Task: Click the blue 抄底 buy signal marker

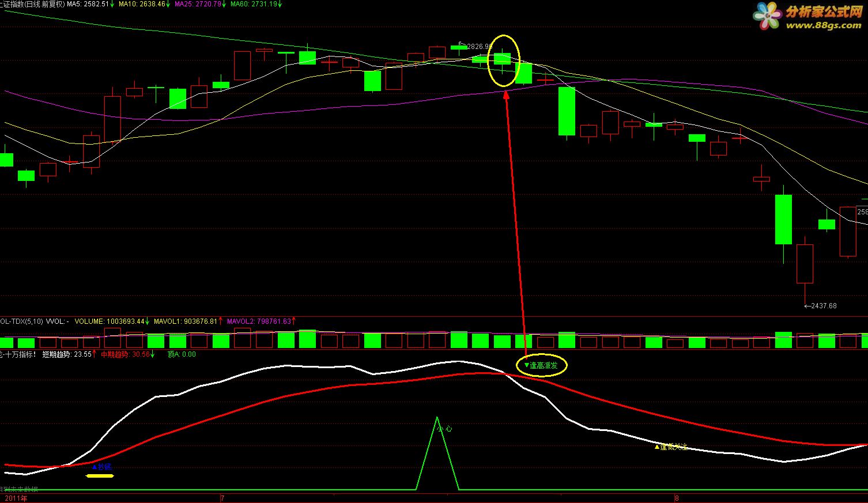Action: point(101,467)
